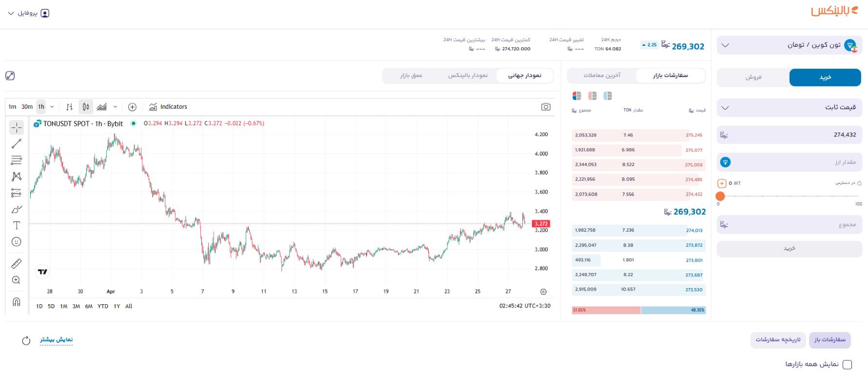Select the text annotation tool

[17, 225]
